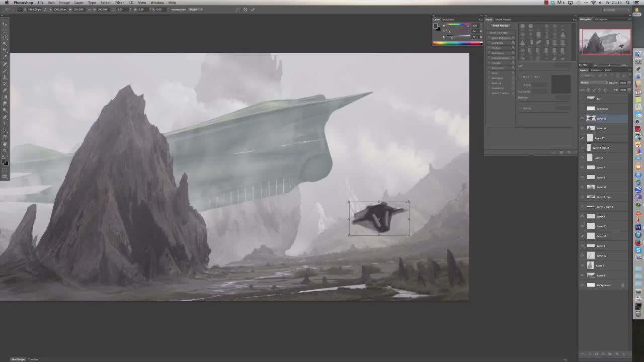This screenshot has width=644, height=362.
Task: Open the Interpolation dropdown
Action: pyautogui.click(x=194, y=10)
